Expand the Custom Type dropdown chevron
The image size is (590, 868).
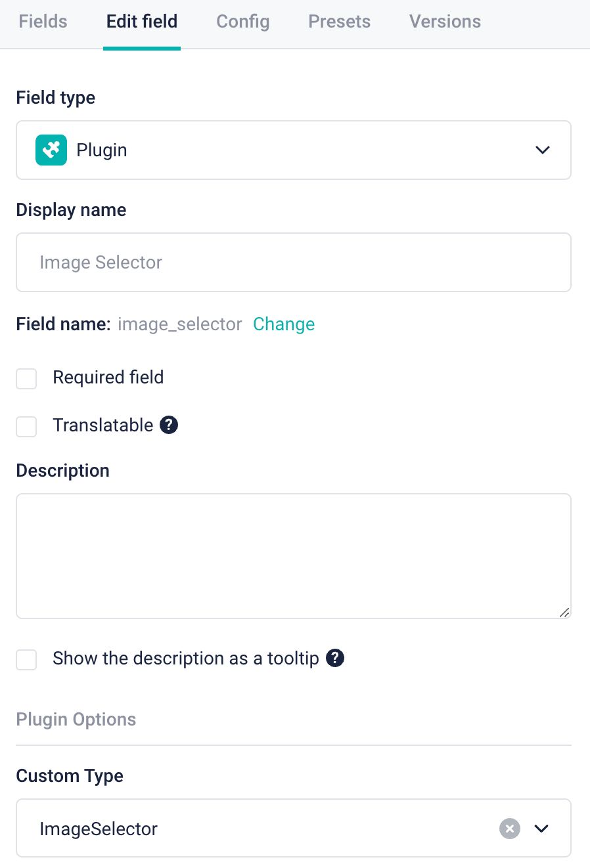tap(541, 829)
